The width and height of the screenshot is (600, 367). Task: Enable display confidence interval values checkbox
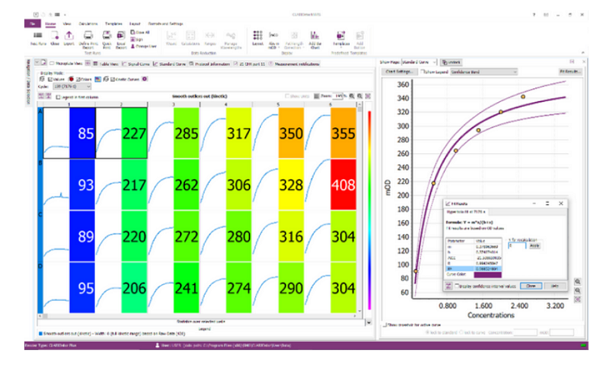[457, 286]
